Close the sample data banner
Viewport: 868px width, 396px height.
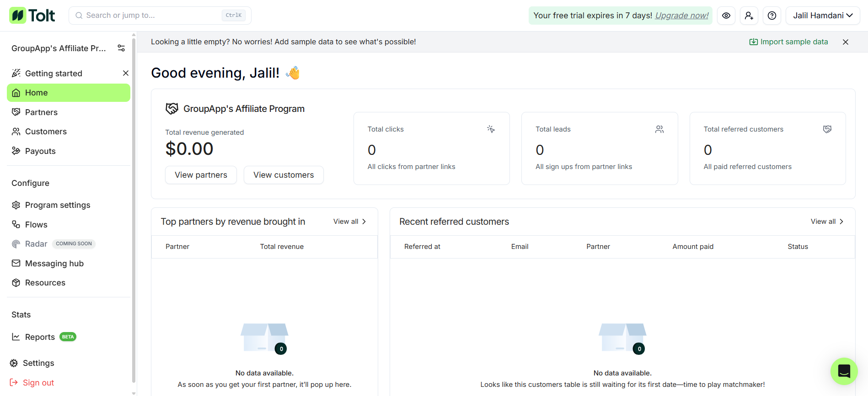pos(846,42)
